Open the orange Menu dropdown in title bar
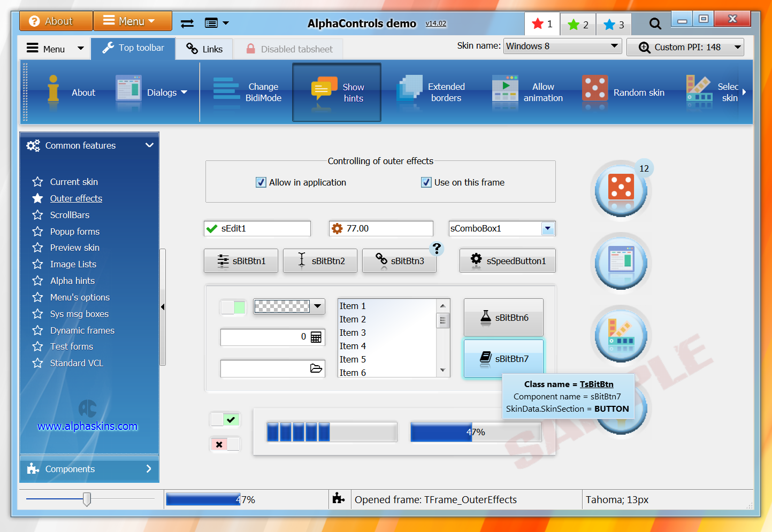This screenshot has height=532, width=772. point(133,21)
